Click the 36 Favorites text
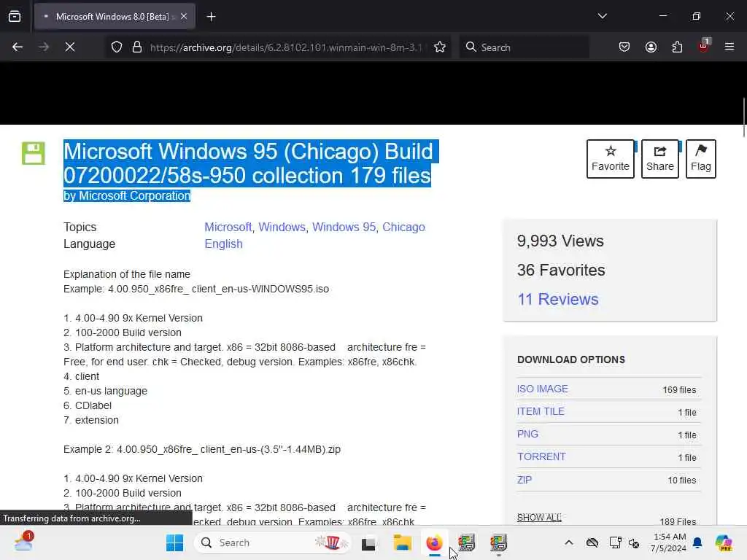 click(561, 270)
